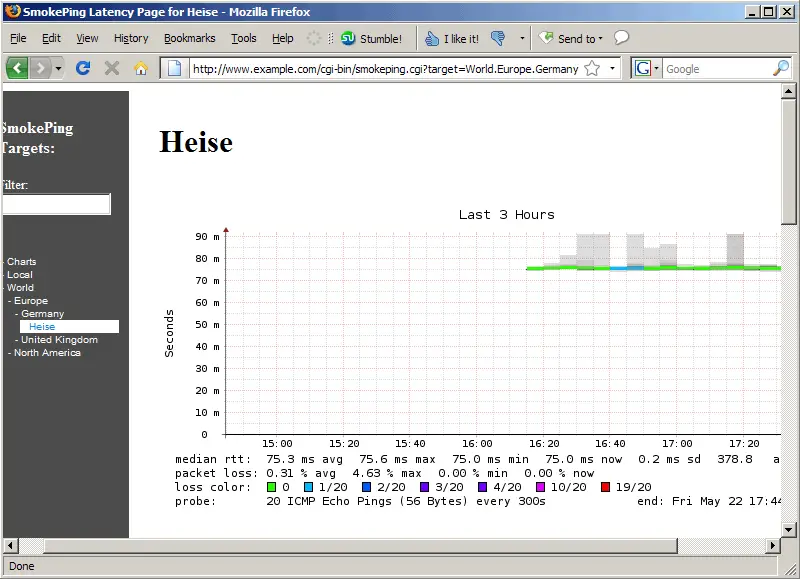Open the back/forward history dropdown

(58, 68)
